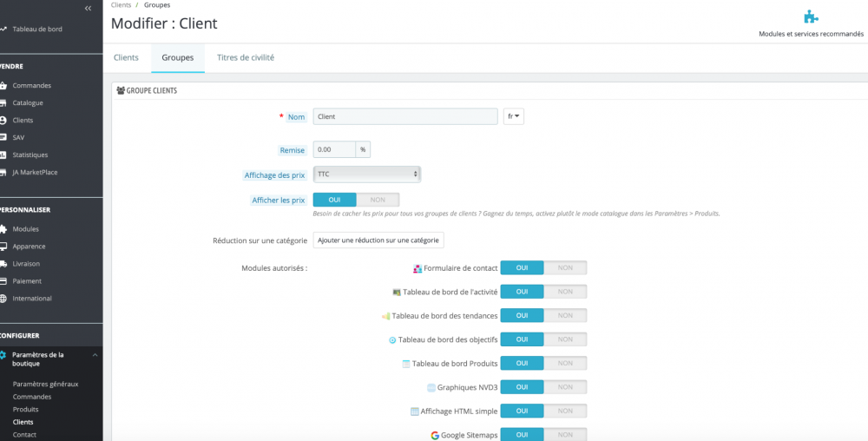Screen dimensions: 868x441
Task: Switch to Titres de civilité tab
Action: (x=246, y=57)
